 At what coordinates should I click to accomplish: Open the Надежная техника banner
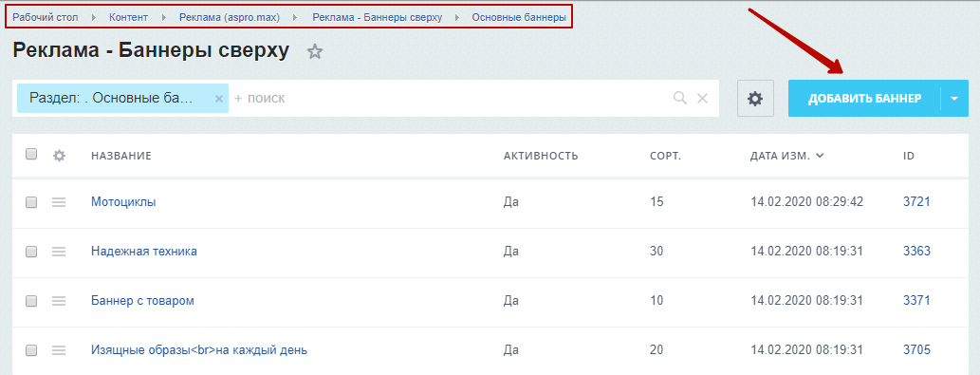coord(144,252)
